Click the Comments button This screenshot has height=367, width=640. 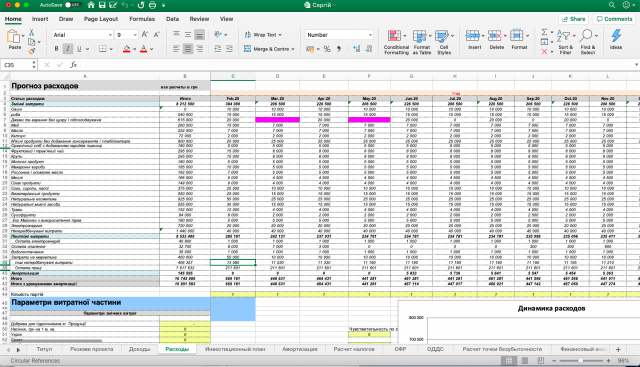pyautogui.click(x=614, y=19)
